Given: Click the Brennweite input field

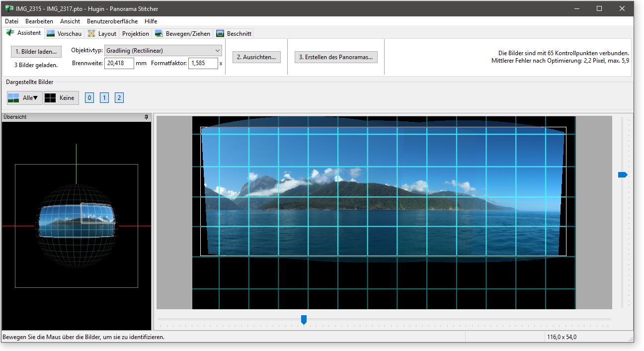Looking at the screenshot, I should (x=119, y=64).
